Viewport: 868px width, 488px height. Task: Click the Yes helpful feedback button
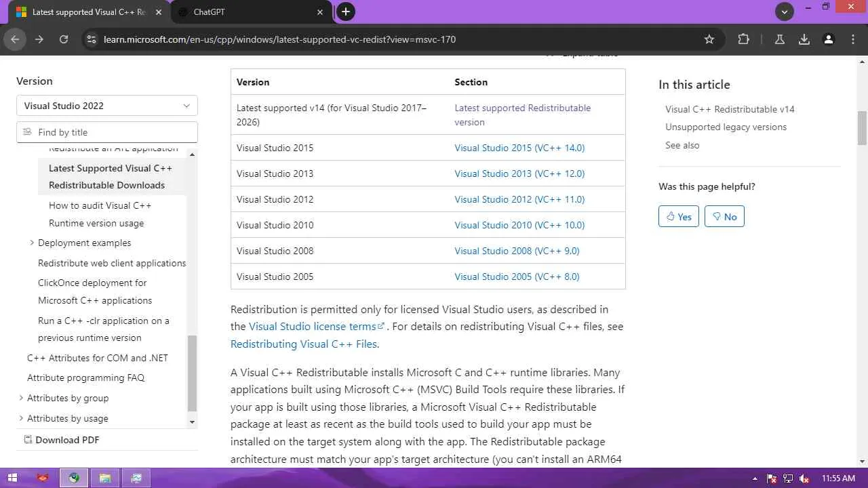click(678, 217)
